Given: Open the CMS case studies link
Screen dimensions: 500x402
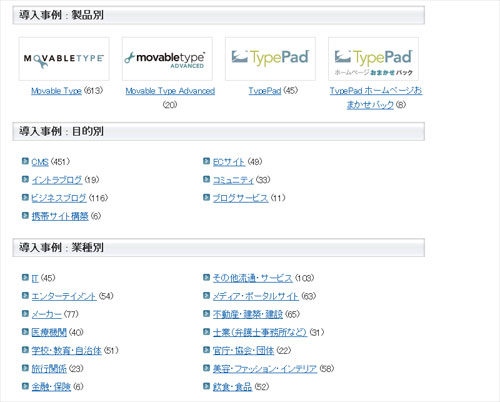Looking at the screenshot, I should (40, 162).
